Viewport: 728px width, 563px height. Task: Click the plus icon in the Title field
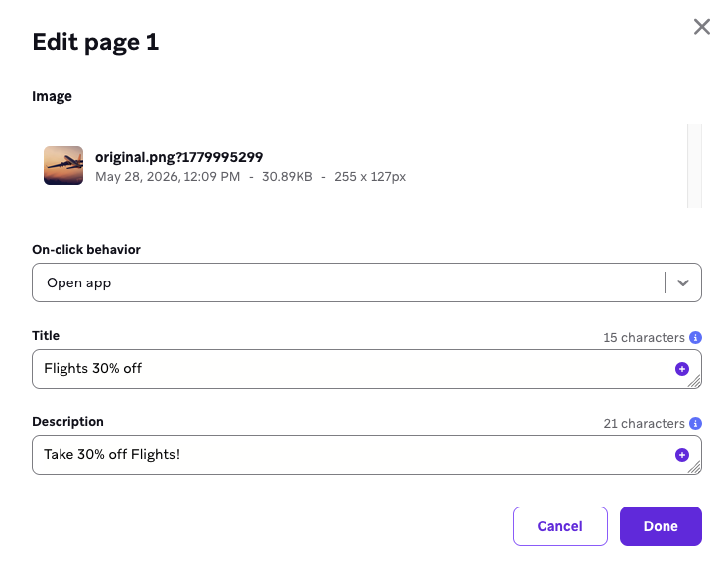point(682,369)
